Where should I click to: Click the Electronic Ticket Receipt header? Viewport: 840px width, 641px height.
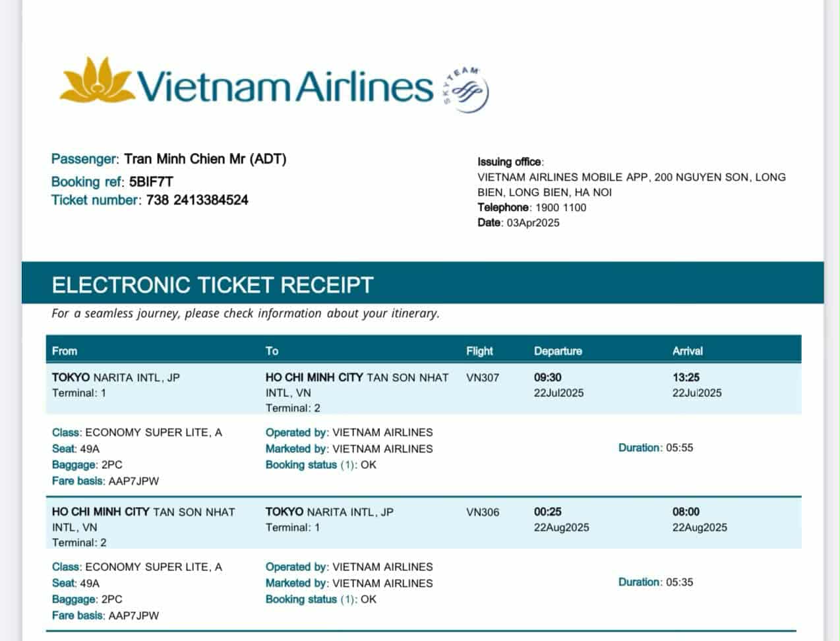pos(212,285)
